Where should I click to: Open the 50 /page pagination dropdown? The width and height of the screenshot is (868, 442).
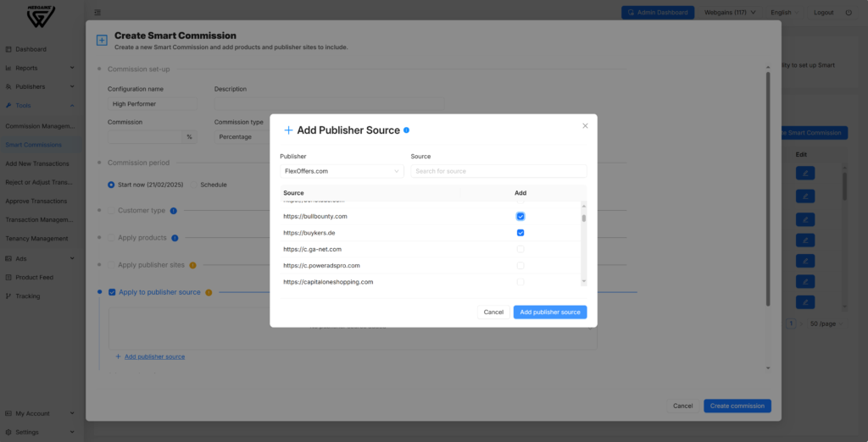point(827,323)
